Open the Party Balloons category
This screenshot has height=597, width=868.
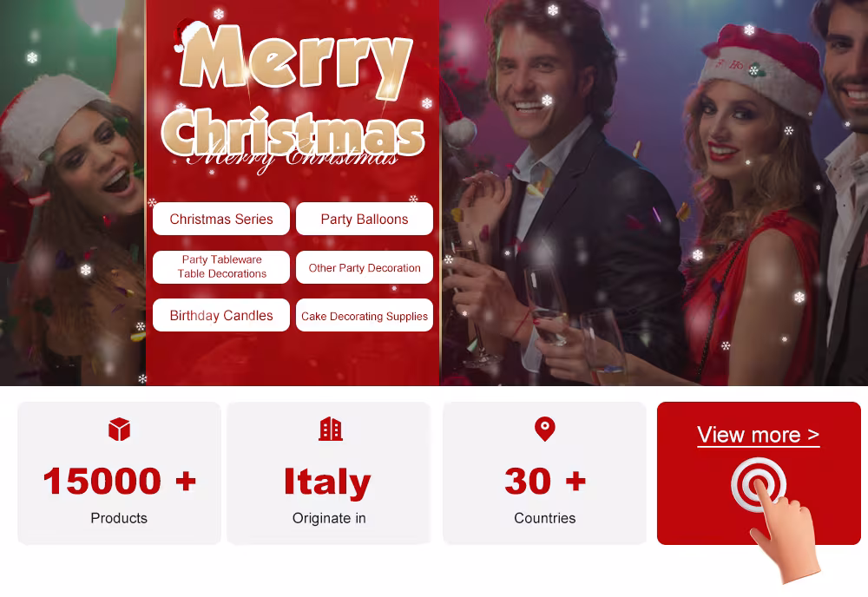365,220
